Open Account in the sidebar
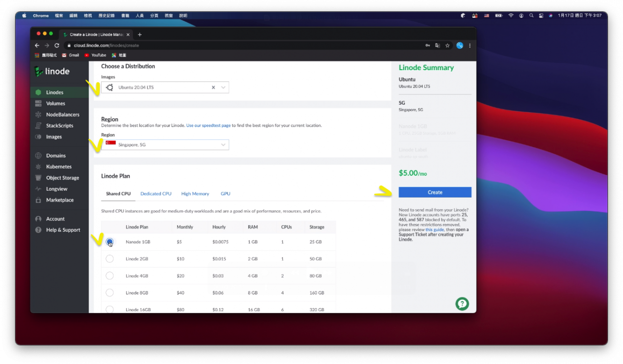Viewport: 623px width, 364px height. coord(55,219)
